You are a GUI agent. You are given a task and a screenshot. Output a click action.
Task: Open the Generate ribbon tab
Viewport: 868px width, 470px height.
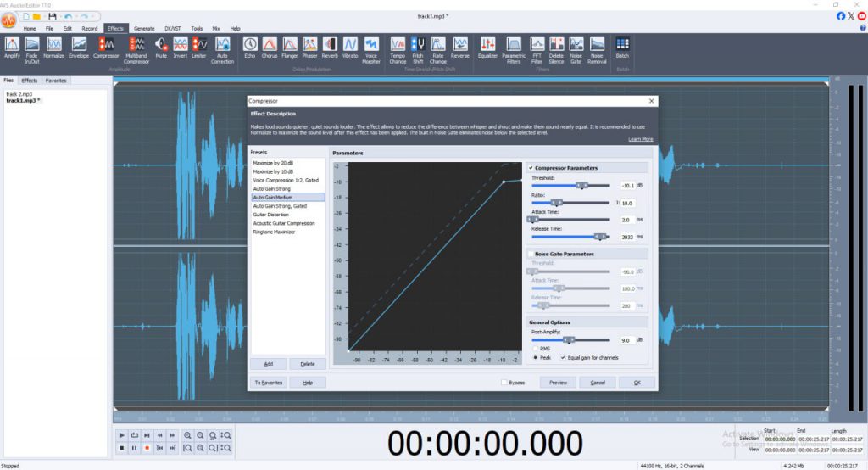144,28
